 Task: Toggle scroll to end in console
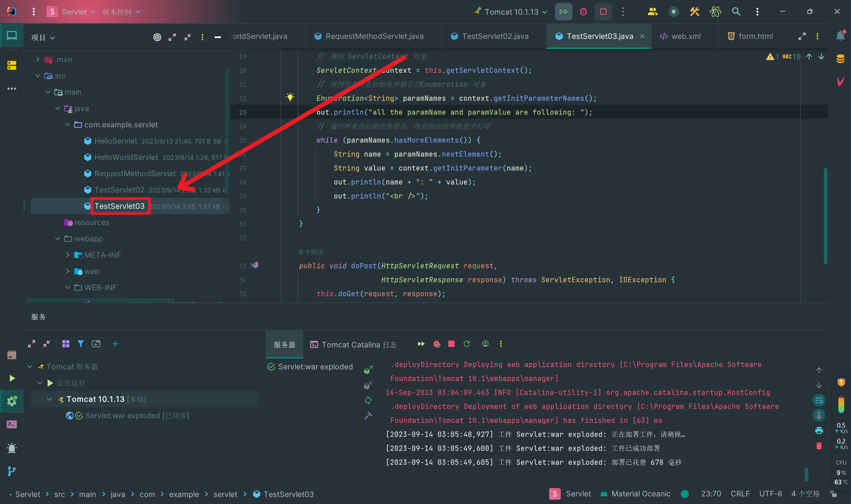click(x=819, y=415)
